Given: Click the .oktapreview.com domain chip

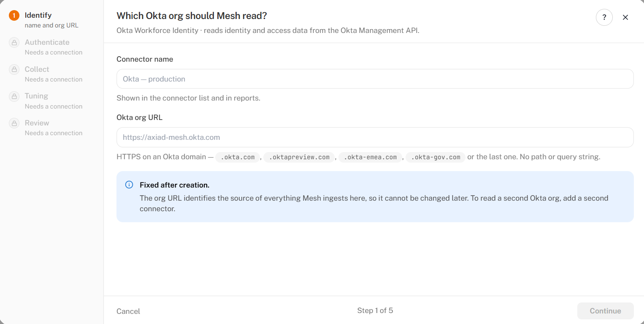Looking at the screenshot, I should [299, 157].
